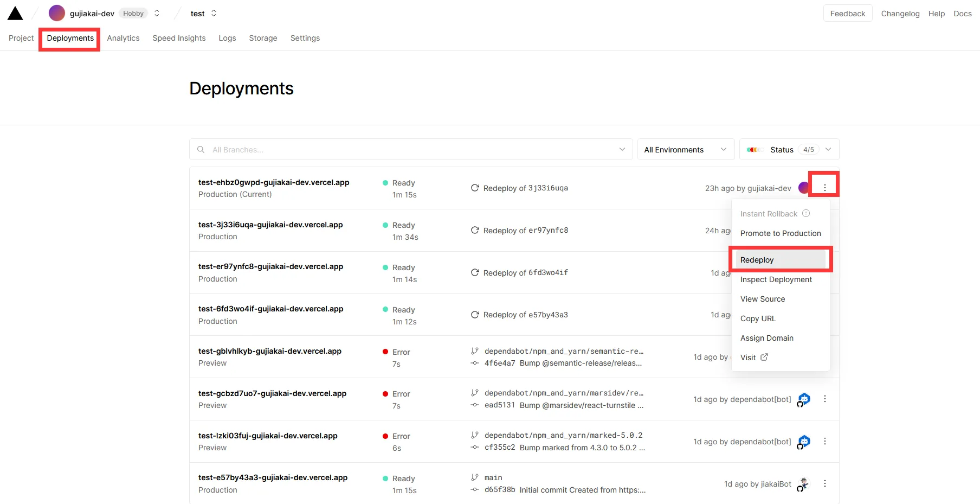This screenshot has height=504, width=980.
Task: Click commit icon beside ead5131
Action: click(x=475, y=405)
